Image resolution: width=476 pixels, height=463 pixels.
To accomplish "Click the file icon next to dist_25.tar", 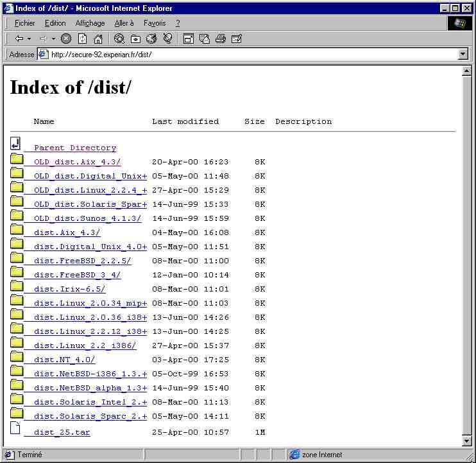I will pos(15,428).
